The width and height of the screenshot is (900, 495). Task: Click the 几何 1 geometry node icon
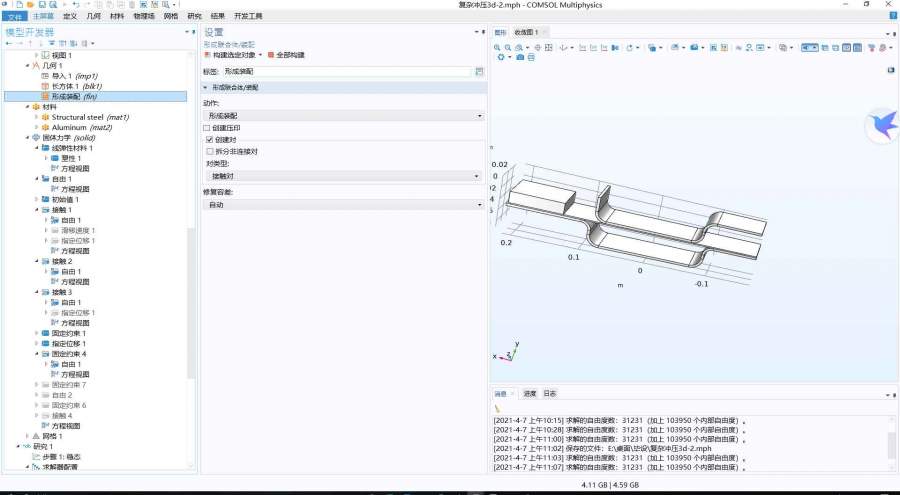point(36,65)
